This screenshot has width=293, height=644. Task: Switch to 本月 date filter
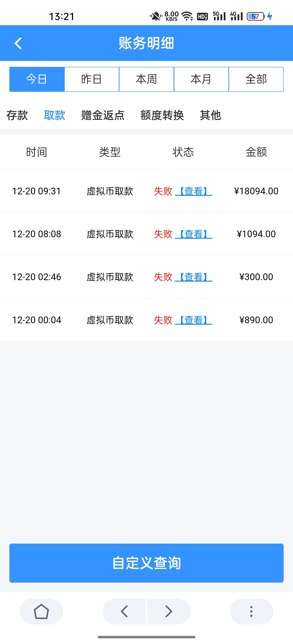201,79
